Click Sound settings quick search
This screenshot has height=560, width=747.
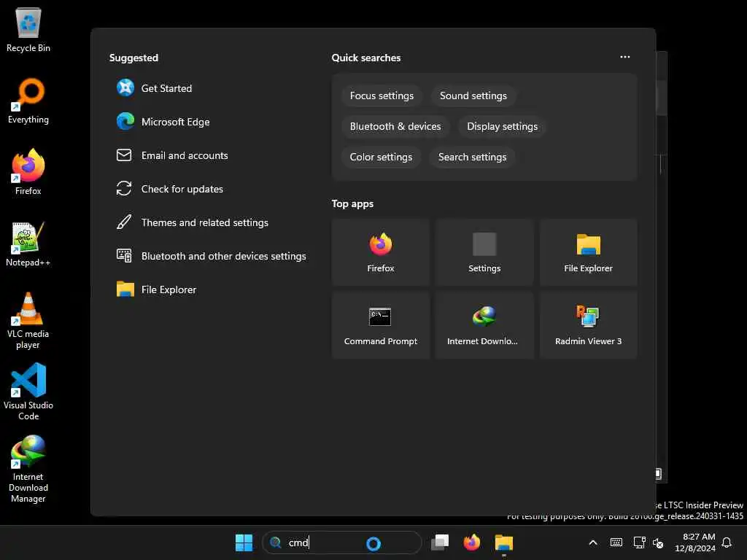click(x=473, y=96)
